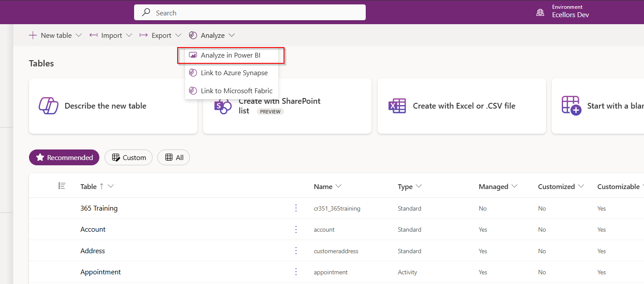Screen dimensions: 644x284
Task: Select Link to Microsoft Fabric
Action: [236, 91]
